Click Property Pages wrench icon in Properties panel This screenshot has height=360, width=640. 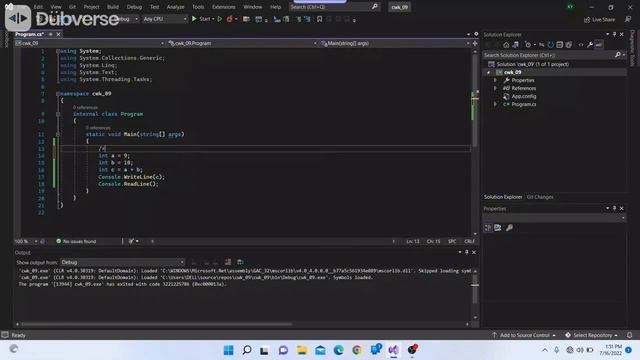(509, 228)
